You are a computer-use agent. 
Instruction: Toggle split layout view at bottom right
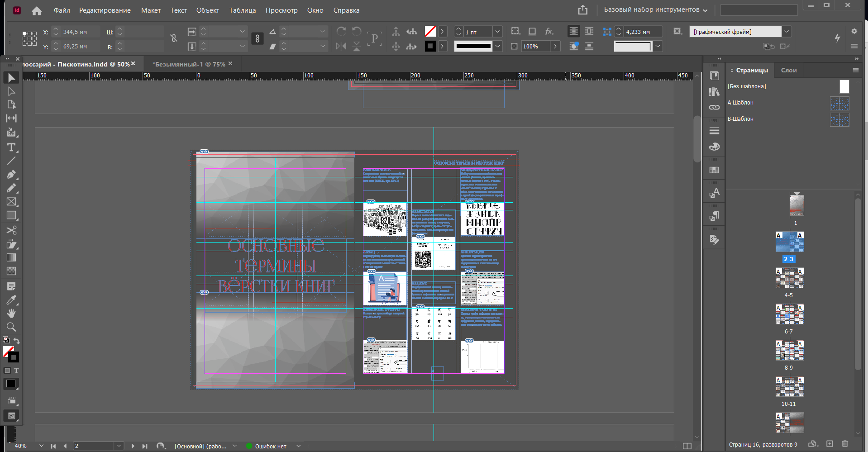687,446
